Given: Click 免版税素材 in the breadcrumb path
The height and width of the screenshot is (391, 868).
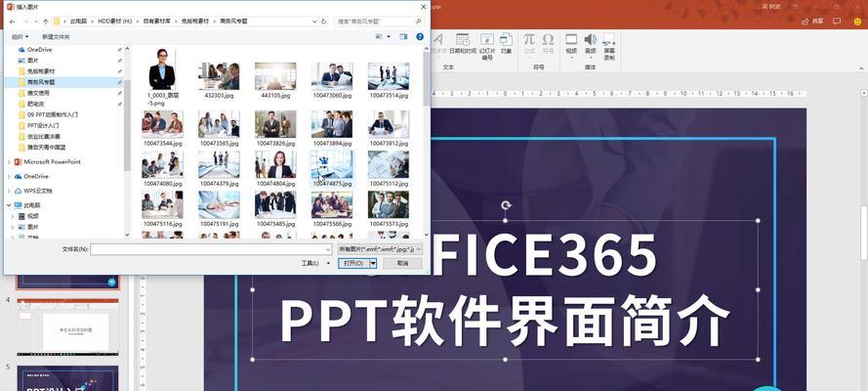Looking at the screenshot, I should tap(194, 22).
